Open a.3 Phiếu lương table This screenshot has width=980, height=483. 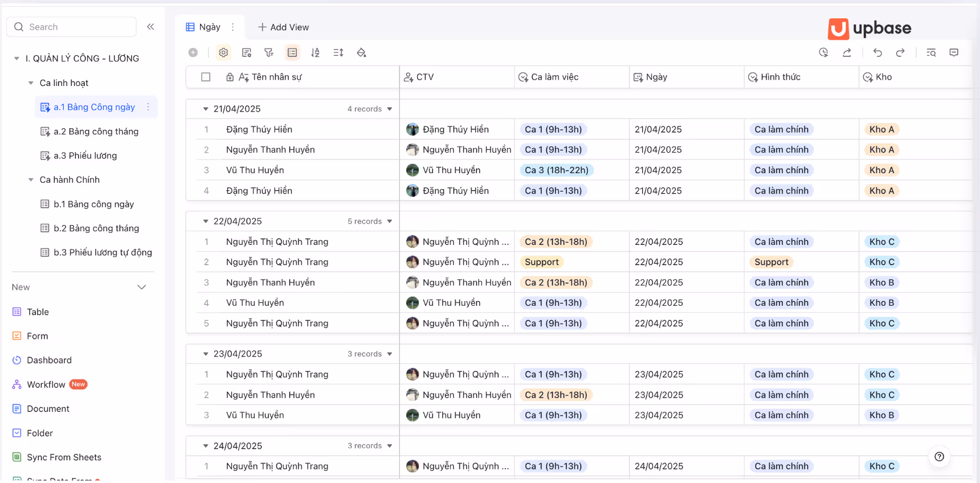point(85,155)
